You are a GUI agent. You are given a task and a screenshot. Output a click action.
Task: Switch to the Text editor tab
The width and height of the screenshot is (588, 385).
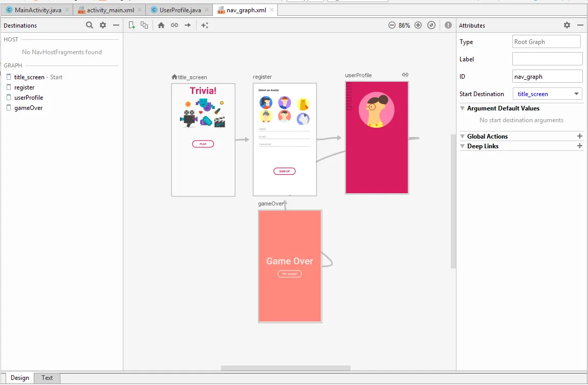(x=47, y=378)
